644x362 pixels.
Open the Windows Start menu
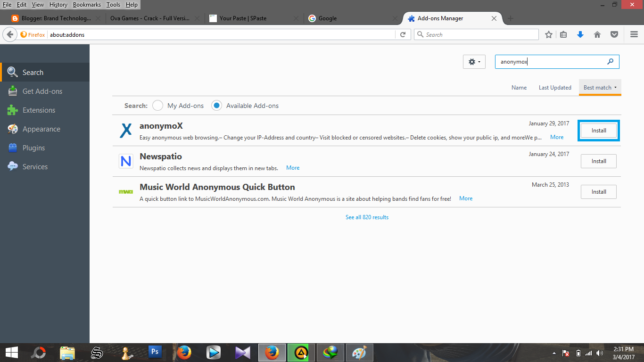pos(11,352)
